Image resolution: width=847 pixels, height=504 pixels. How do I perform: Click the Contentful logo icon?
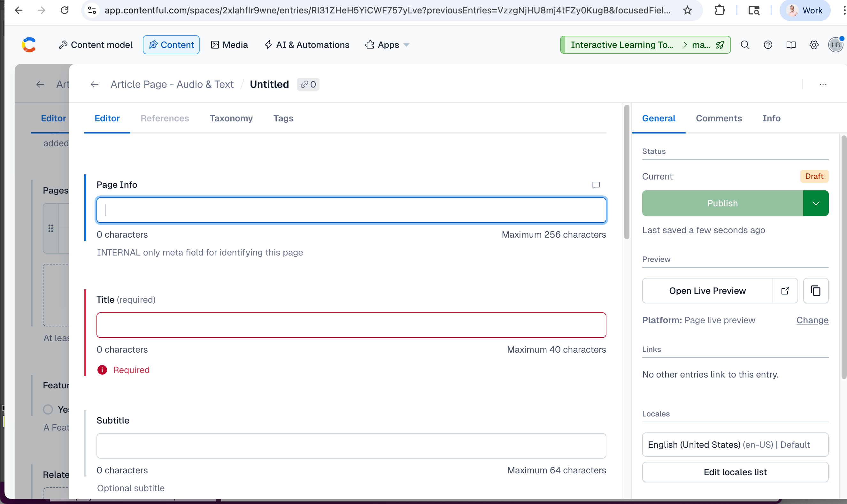tap(29, 45)
